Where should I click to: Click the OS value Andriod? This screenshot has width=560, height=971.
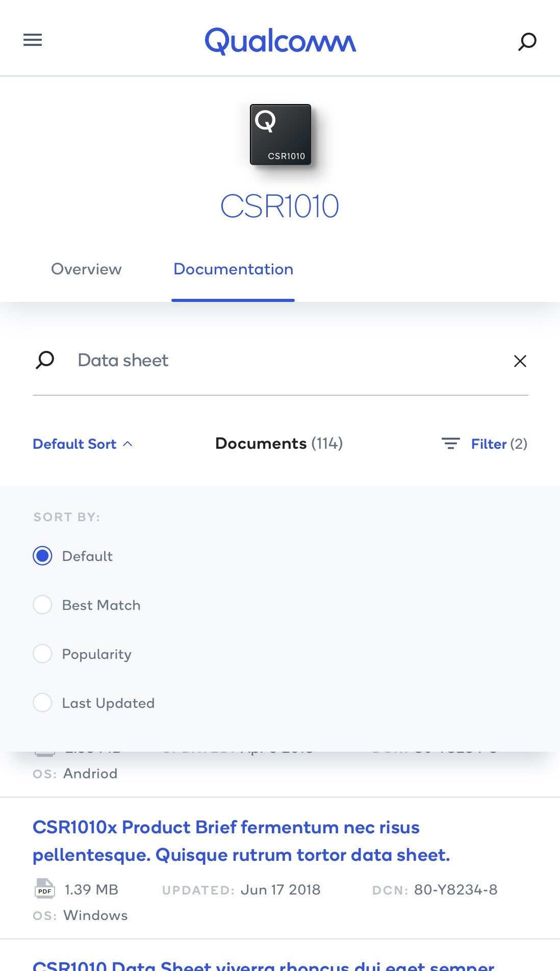(x=90, y=774)
